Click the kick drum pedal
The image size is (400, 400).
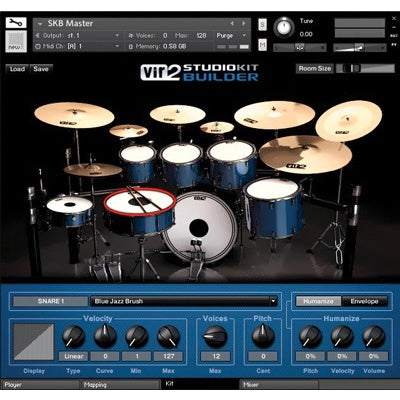(197, 262)
